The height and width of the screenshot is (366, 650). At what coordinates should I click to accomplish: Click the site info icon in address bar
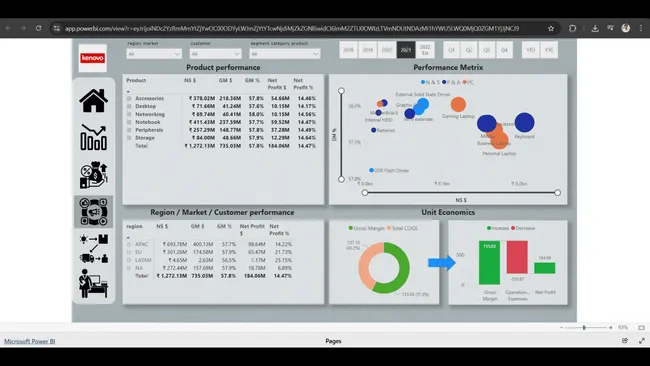click(57, 28)
